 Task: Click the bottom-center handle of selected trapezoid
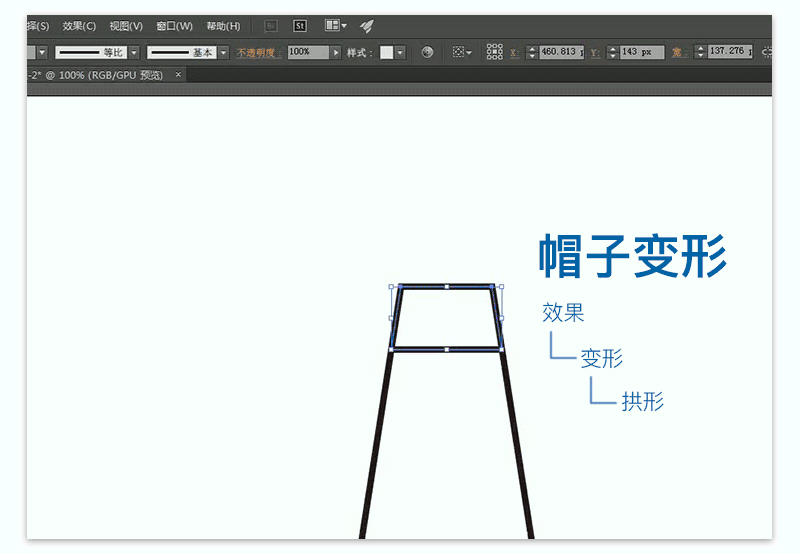click(447, 349)
